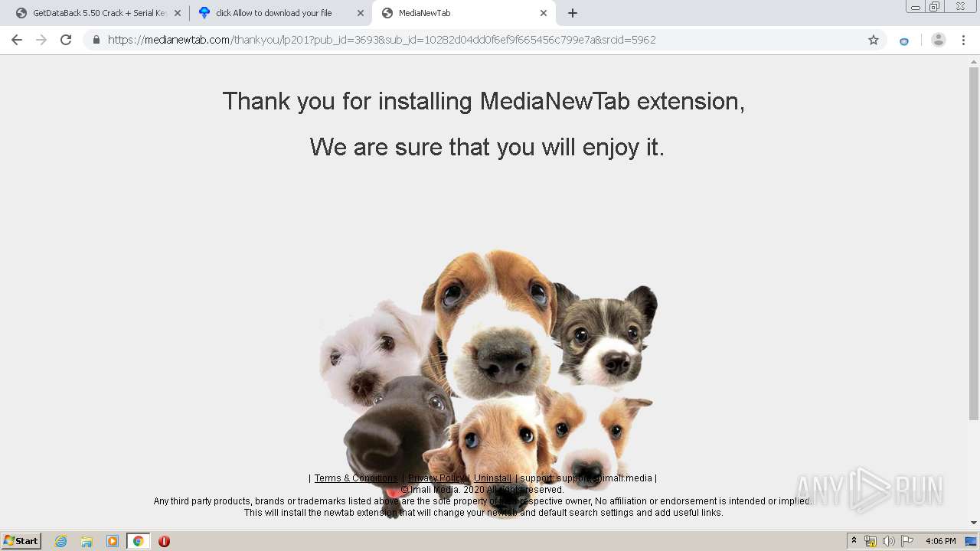
Task: Click 'Thank you for installing MediaNewTab extension' heading
Action: click(x=483, y=101)
